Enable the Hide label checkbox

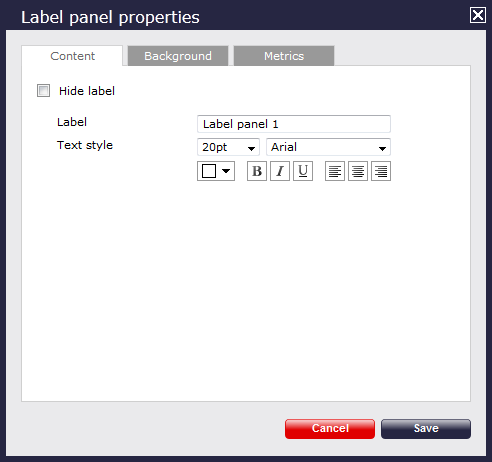click(x=43, y=91)
